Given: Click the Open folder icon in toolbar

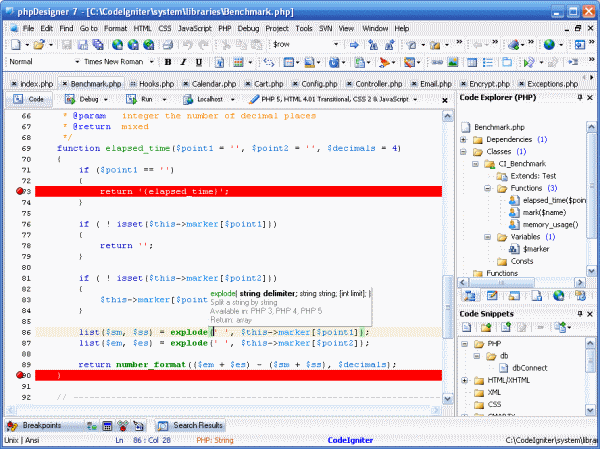Looking at the screenshot, I should (39, 45).
